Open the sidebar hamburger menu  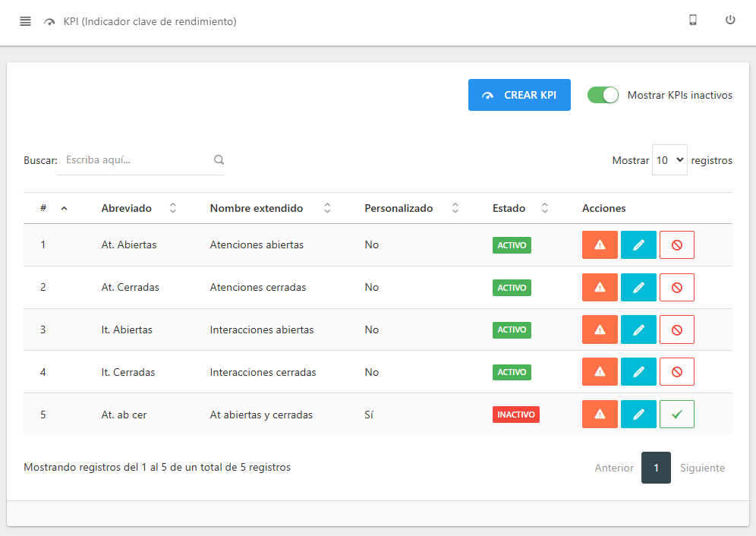coord(25,20)
